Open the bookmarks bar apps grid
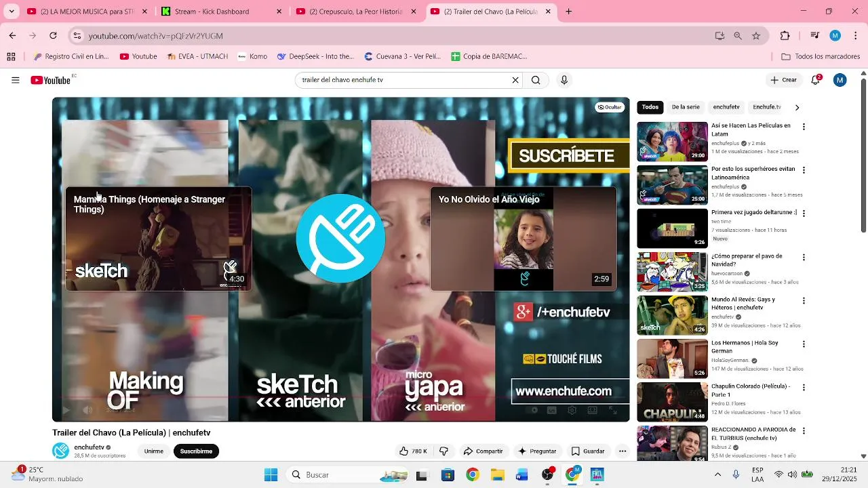Viewport: 868px width, 488px height. point(11,57)
